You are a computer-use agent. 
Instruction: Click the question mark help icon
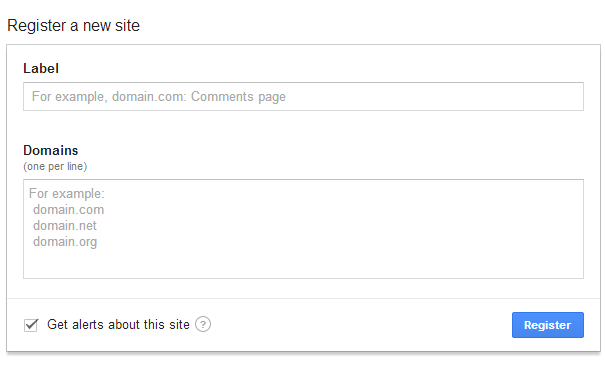(203, 324)
